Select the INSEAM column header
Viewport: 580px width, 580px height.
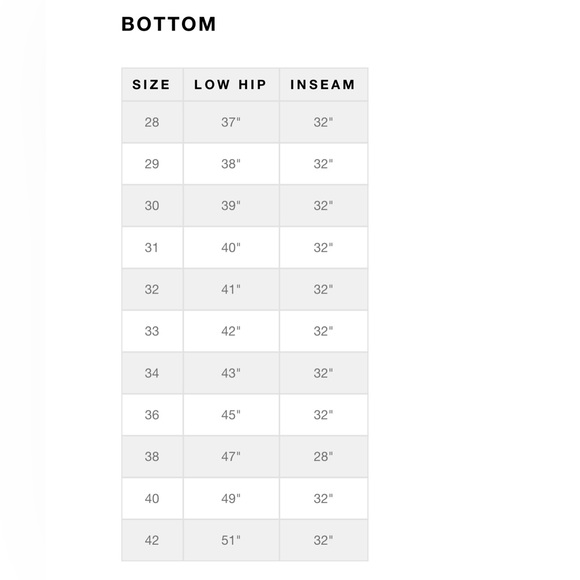323,85
